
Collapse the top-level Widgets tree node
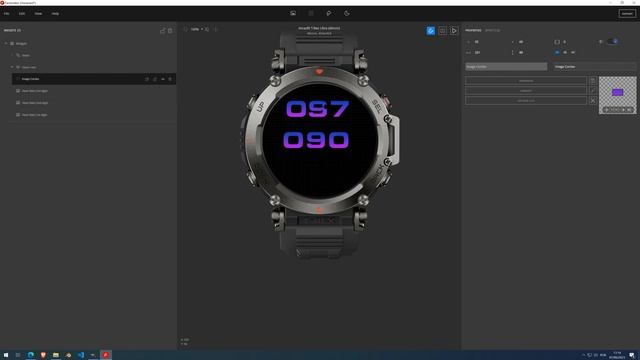(6, 43)
